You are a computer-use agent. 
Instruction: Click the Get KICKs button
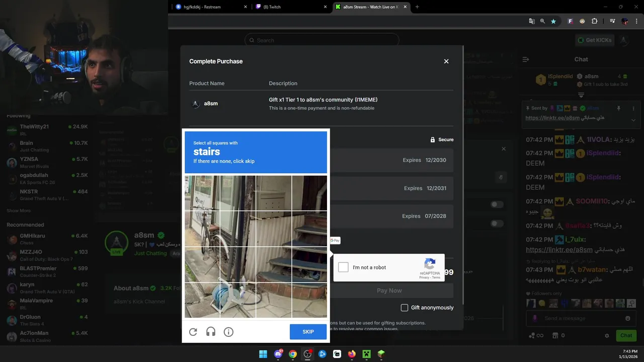tap(594, 40)
